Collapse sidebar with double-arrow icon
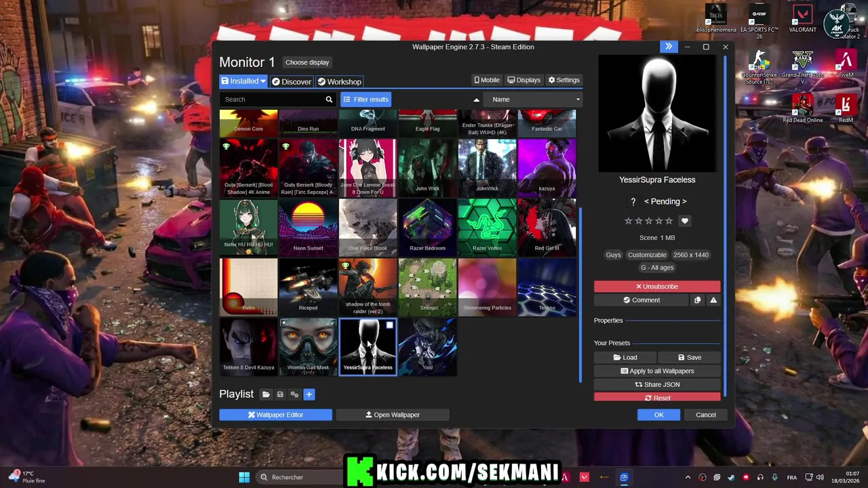Viewport: 868px width, 488px height. [x=669, y=47]
